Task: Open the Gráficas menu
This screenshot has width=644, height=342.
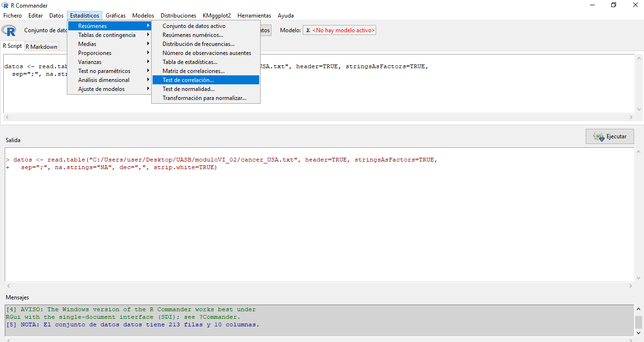Action: pos(116,16)
